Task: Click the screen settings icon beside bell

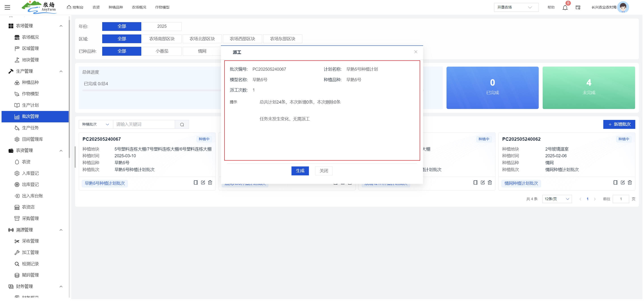Action: (578, 8)
